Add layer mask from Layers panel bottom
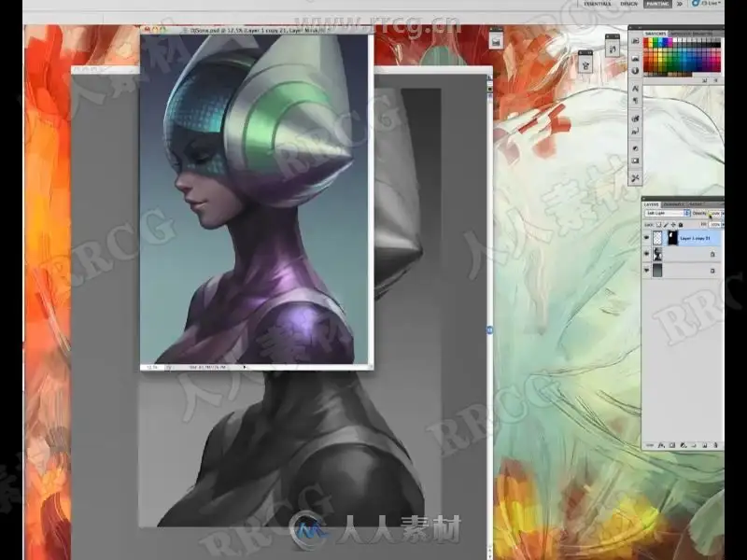The height and width of the screenshot is (560, 747). point(672,445)
